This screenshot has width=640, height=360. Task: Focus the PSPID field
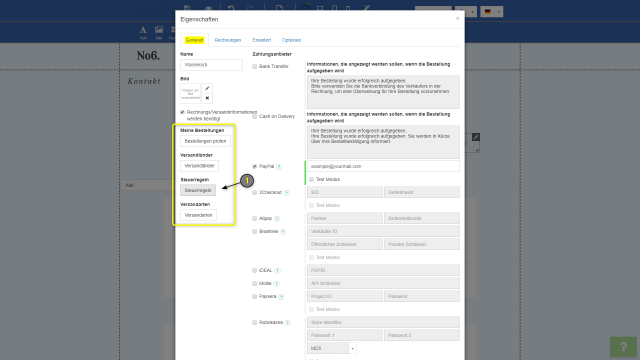coord(383,270)
